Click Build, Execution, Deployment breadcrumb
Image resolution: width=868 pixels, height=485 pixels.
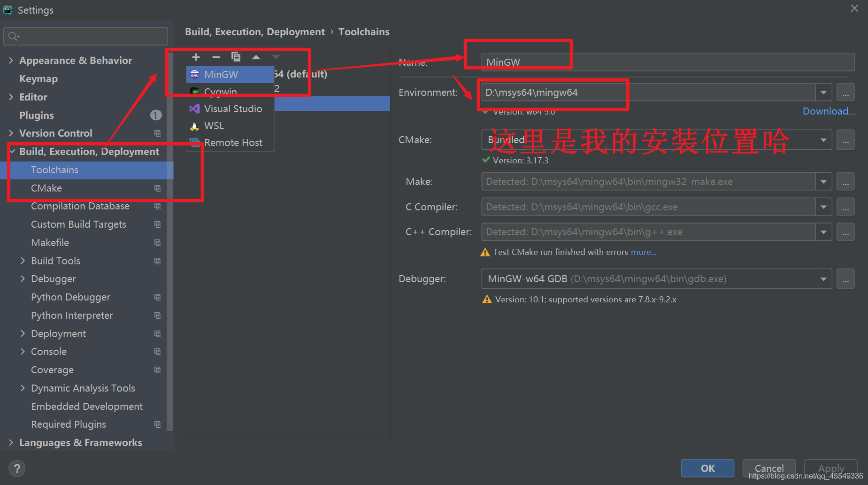[x=255, y=32]
